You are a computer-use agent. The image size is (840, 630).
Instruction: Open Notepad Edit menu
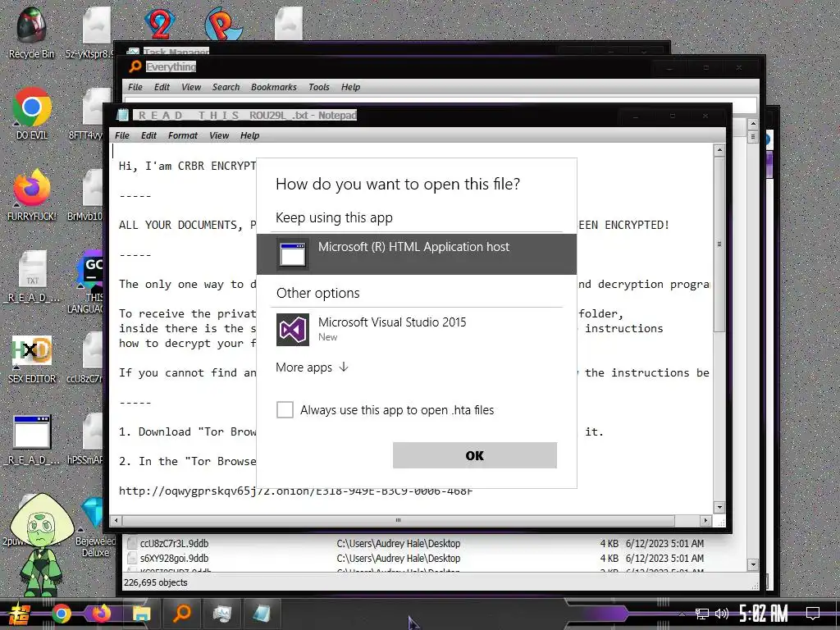coord(148,135)
